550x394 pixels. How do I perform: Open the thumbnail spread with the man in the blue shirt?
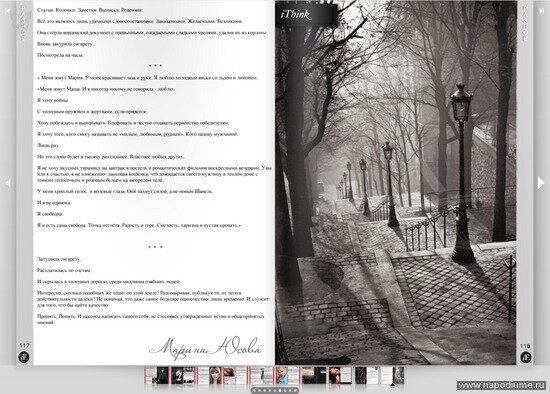tap(287, 375)
